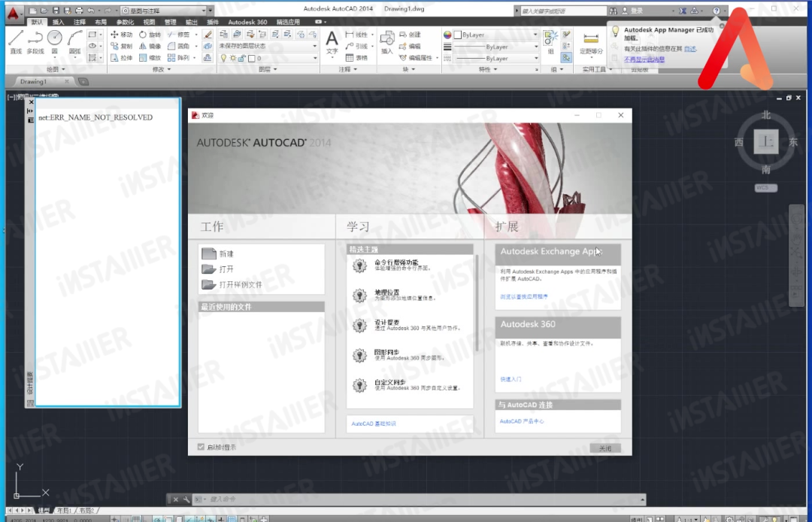Image resolution: width=812 pixels, height=522 pixels.
Task: Toggle the show-at-startup checkbox in Welcome dialog
Action: pyautogui.click(x=201, y=447)
